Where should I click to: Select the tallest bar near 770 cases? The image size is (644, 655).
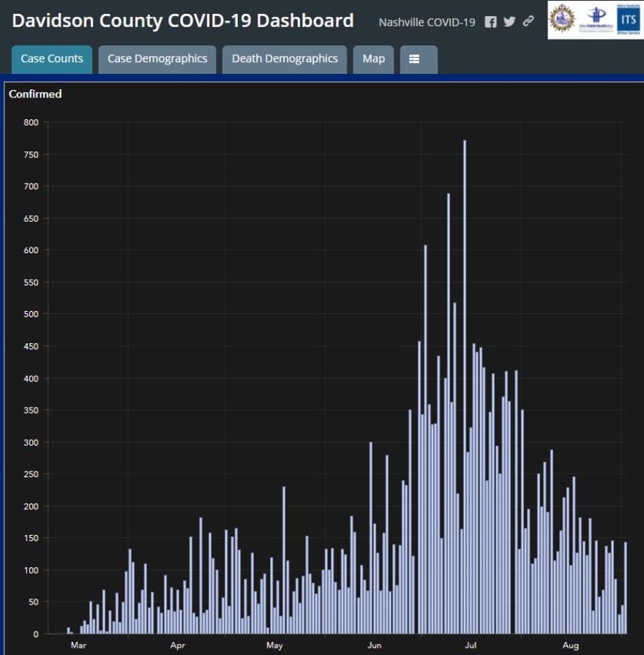(x=465, y=386)
